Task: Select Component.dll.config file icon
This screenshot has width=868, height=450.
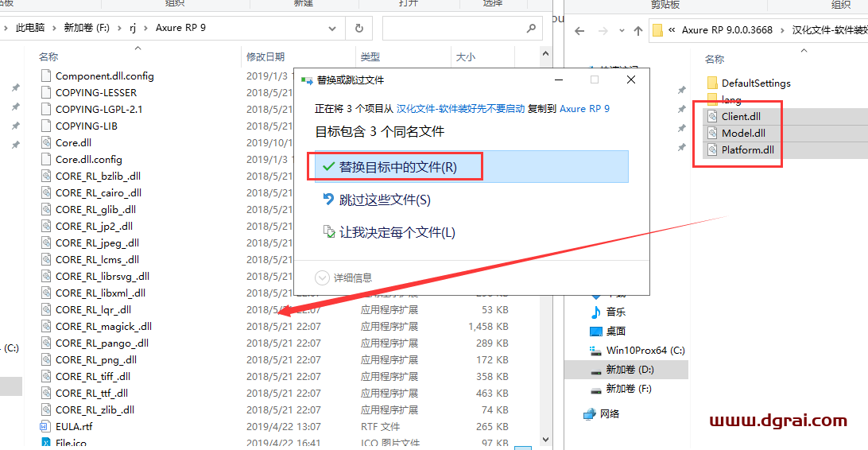Action: click(x=46, y=76)
